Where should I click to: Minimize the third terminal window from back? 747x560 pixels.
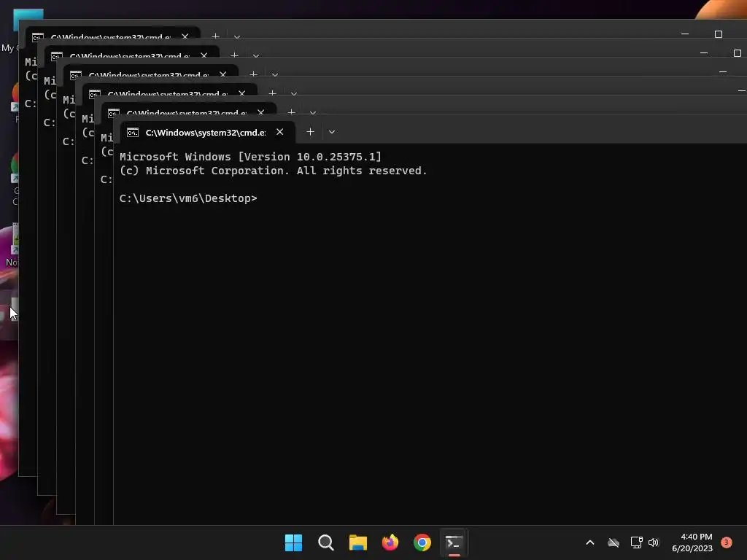coord(723,72)
